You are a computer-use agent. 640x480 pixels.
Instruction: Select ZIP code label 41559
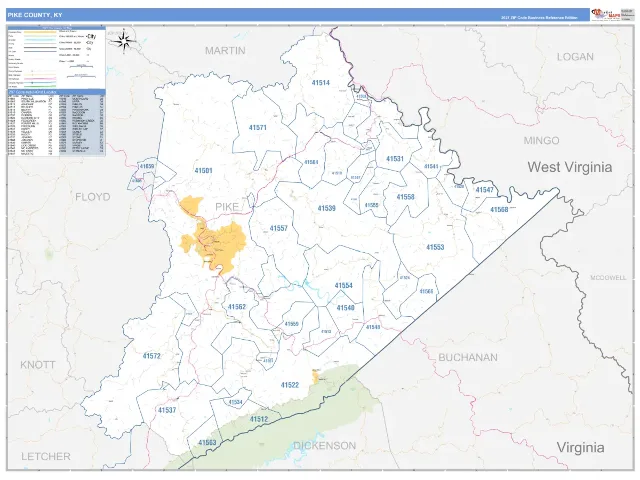click(291, 324)
